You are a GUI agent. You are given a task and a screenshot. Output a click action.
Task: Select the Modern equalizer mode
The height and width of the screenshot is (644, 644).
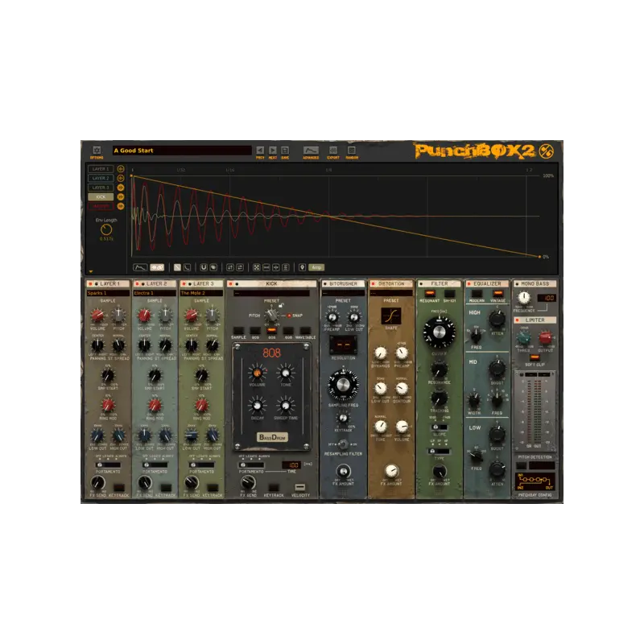477,294
